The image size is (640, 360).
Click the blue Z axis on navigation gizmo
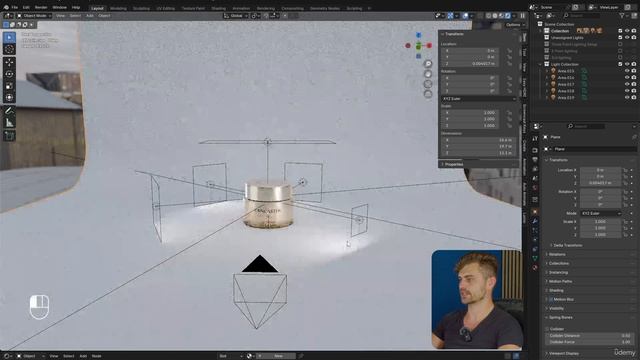(418, 36)
